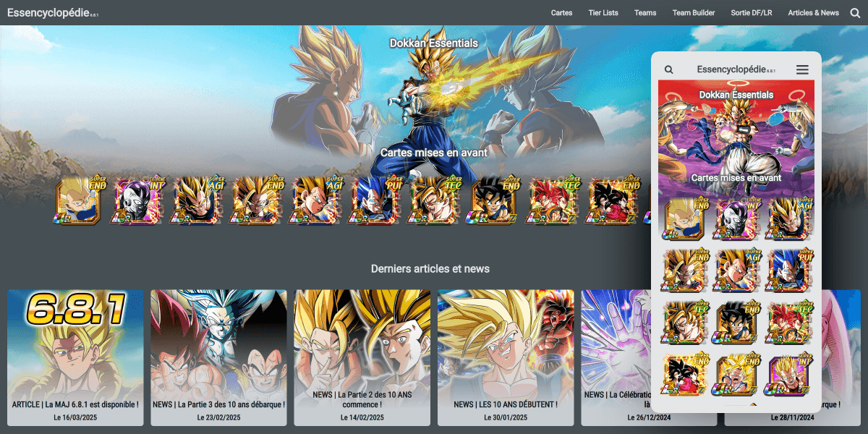This screenshot has height=434, width=868.
Task: Open SUPER TEC red-haired card in mobile preview
Action: click(x=788, y=323)
